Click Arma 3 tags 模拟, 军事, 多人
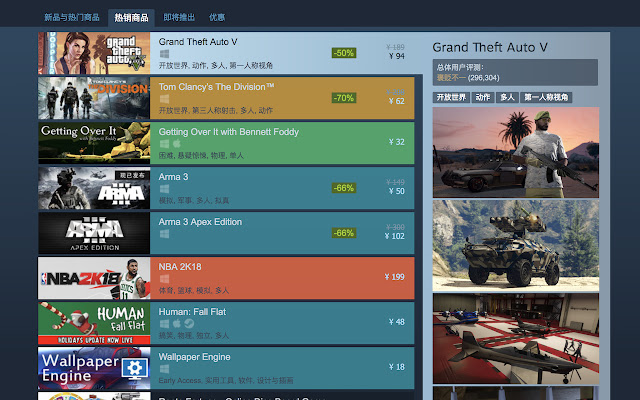Screen dimensions: 640x400 (194, 200)
